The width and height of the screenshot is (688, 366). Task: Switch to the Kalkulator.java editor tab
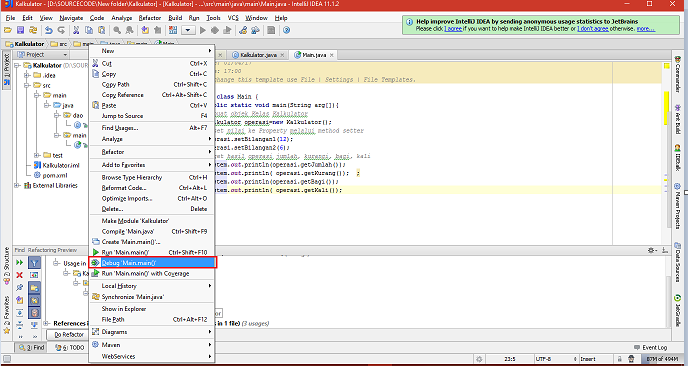coord(258,55)
